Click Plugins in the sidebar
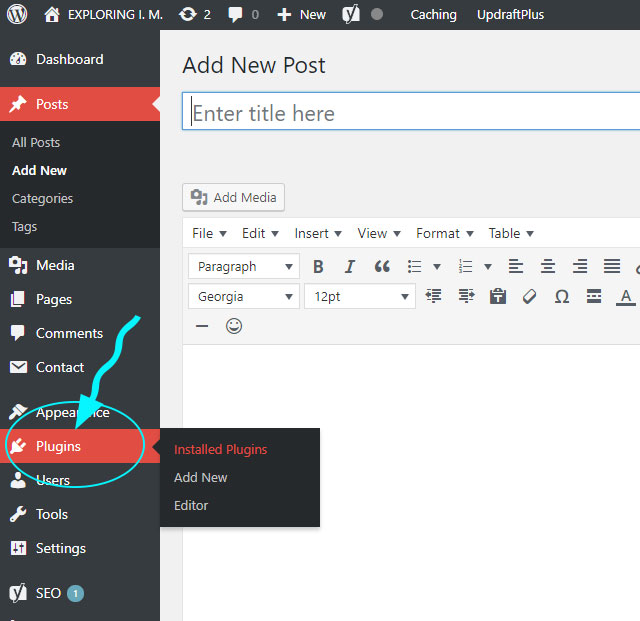 click(x=80, y=446)
